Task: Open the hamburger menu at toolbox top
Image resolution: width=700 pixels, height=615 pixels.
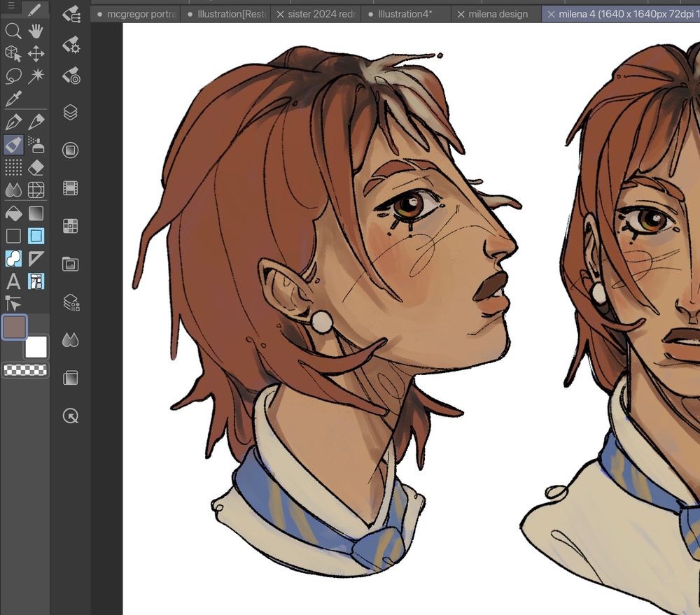Action: [12, 6]
